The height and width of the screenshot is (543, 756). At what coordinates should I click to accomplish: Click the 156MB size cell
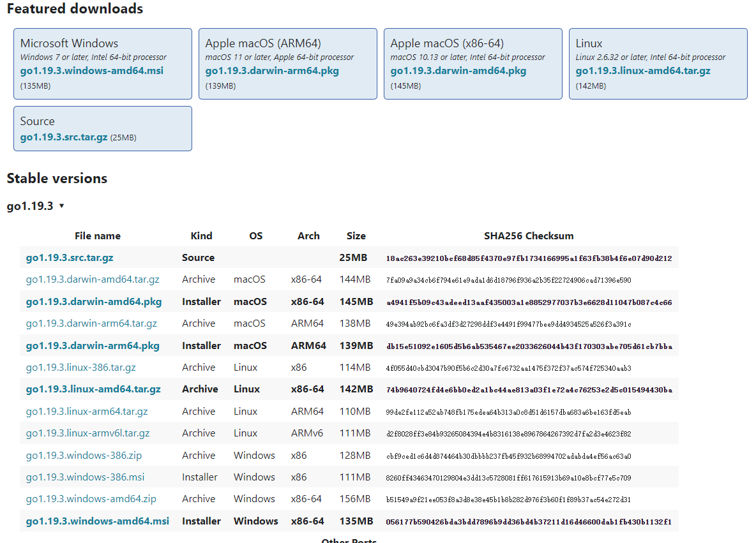[x=355, y=499]
